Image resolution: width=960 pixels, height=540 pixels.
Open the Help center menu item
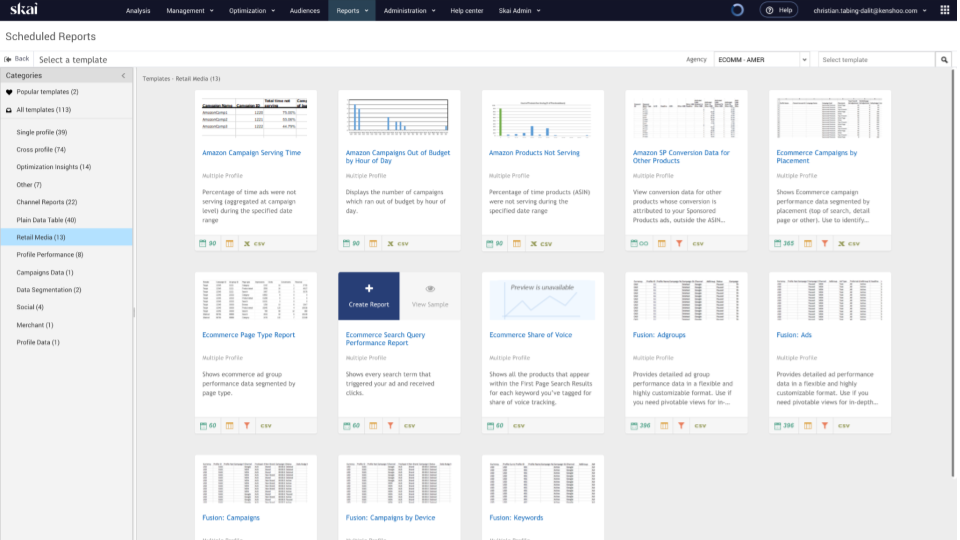(467, 10)
